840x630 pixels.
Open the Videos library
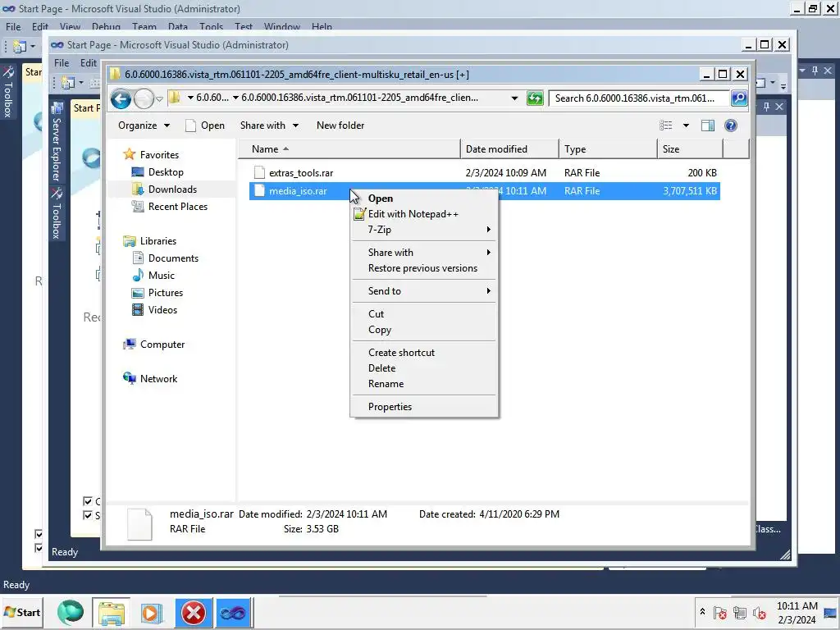click(162, 309)
